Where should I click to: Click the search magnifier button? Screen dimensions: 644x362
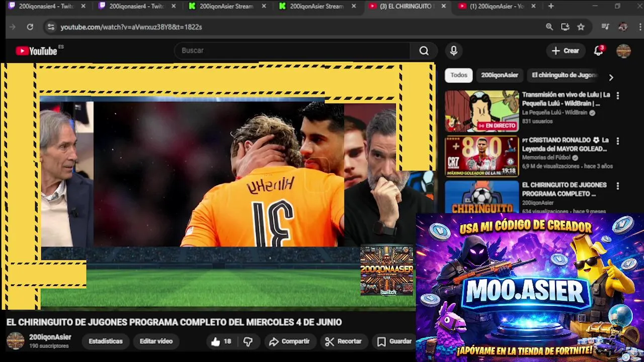pyautogui.click(x=424, y=51)
